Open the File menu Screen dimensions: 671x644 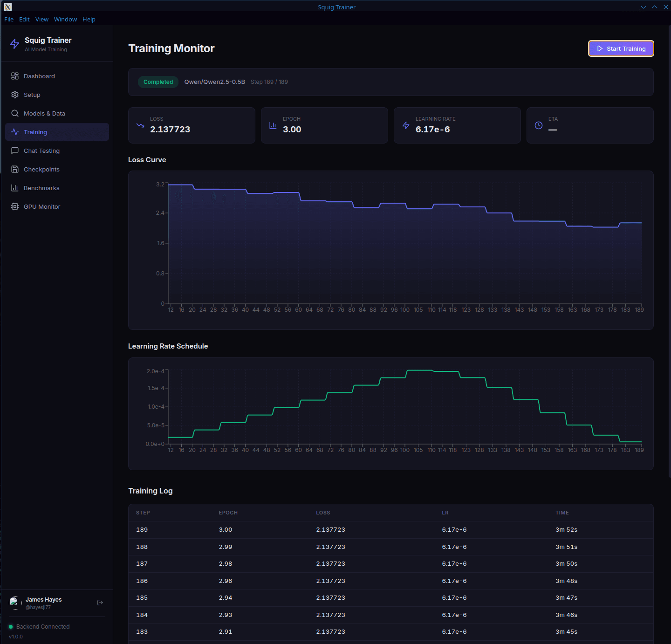pyautogui.click(x=9, y=19)
